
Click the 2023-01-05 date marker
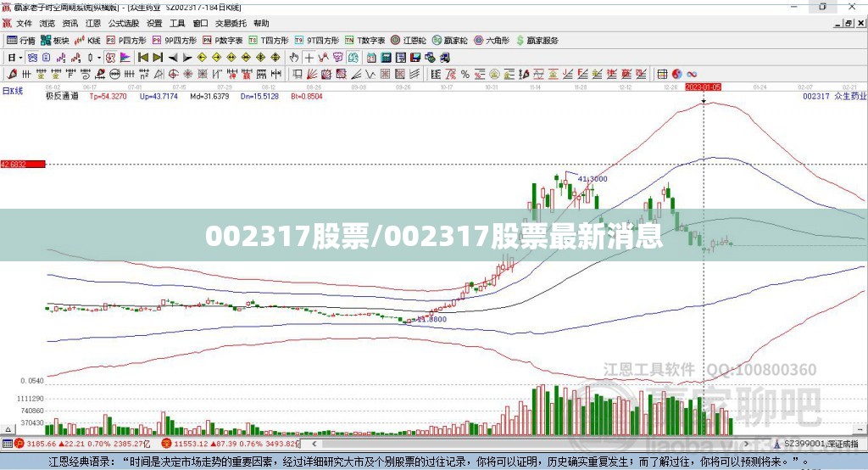point(703,87)
